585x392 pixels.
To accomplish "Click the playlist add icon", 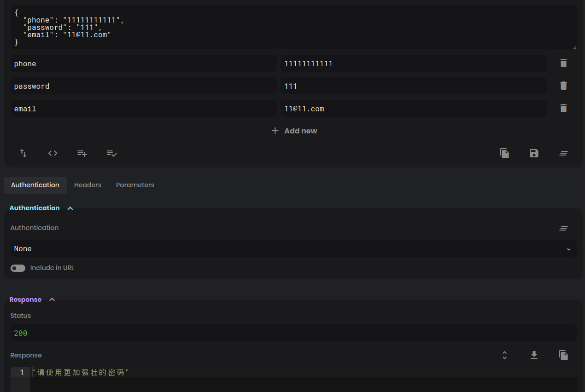I will 82,153.
